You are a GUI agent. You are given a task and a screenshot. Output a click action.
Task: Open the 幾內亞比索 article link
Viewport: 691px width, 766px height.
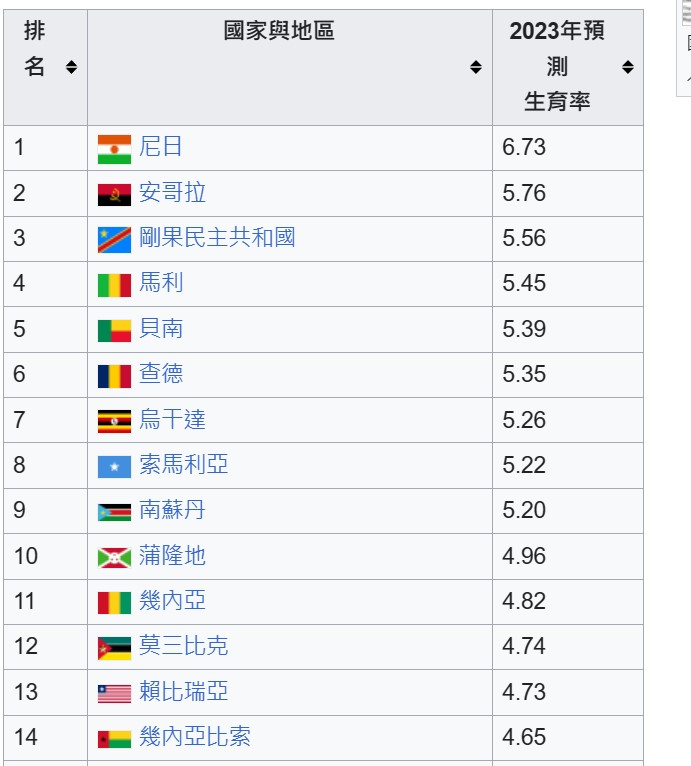pyautogui.click(x=195, y=737)
